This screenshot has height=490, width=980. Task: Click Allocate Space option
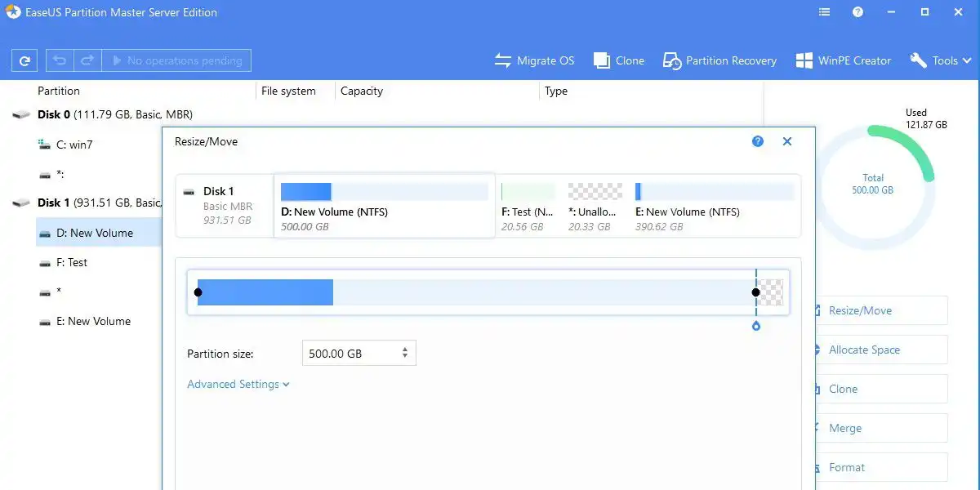(864, 350)
